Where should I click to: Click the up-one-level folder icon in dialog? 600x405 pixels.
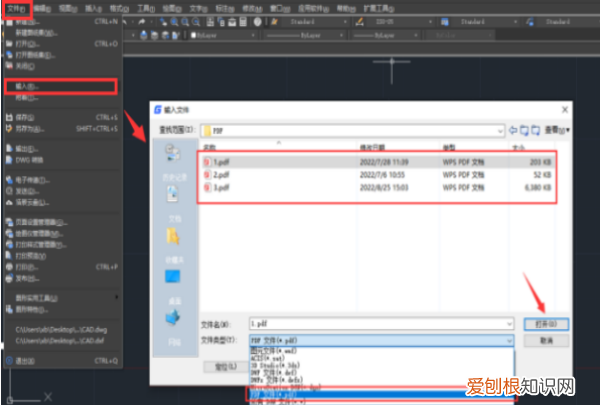coord(524,131)
